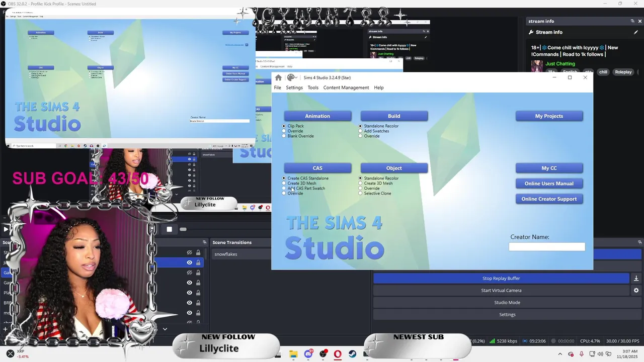
Task: Click the save replay download icon
Action: [x=636, y=278]
